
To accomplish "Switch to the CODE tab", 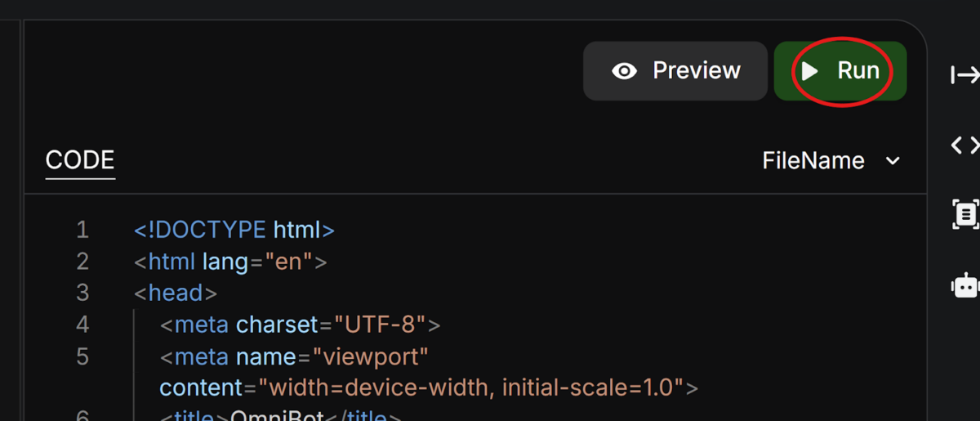I will pos(80,160).
